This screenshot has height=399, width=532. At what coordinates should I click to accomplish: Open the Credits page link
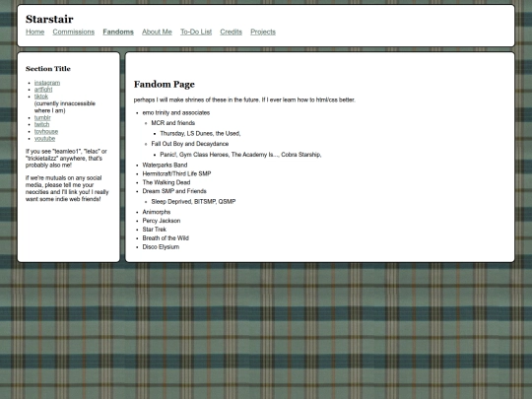click(232, 32)
